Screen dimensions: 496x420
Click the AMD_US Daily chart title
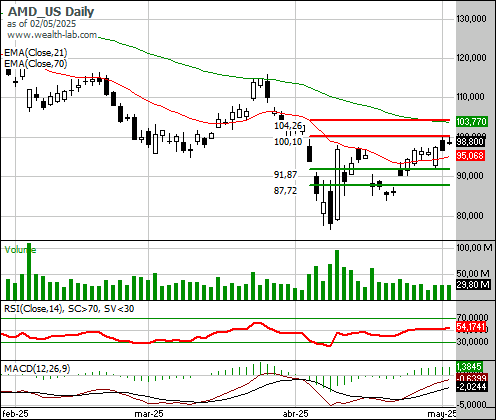click(51, 12)
